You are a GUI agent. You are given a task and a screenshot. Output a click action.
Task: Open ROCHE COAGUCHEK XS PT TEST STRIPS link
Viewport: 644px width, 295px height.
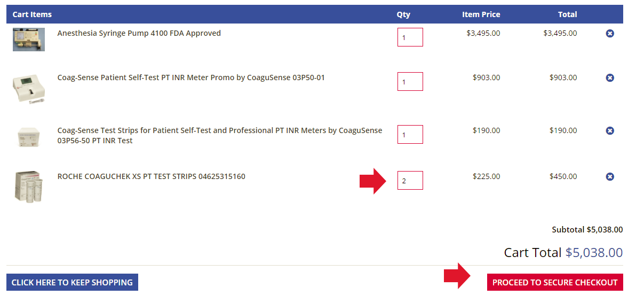coord(151,176)
